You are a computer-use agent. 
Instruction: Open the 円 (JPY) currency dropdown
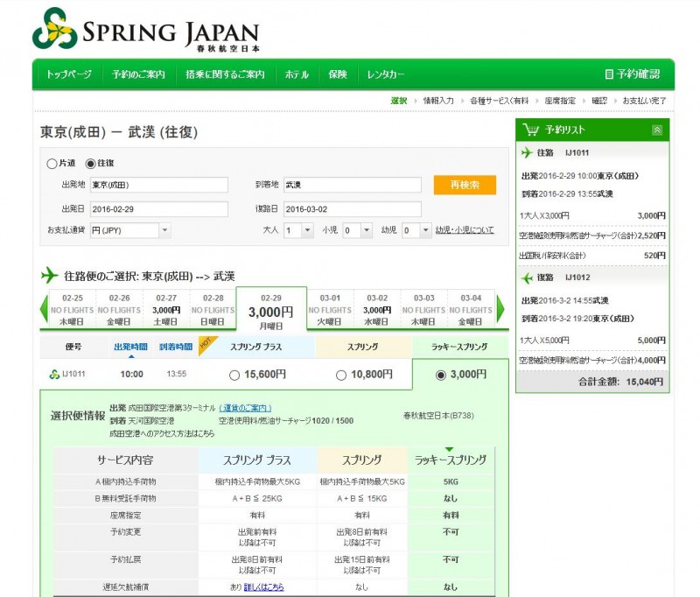[x=129, y=228]
